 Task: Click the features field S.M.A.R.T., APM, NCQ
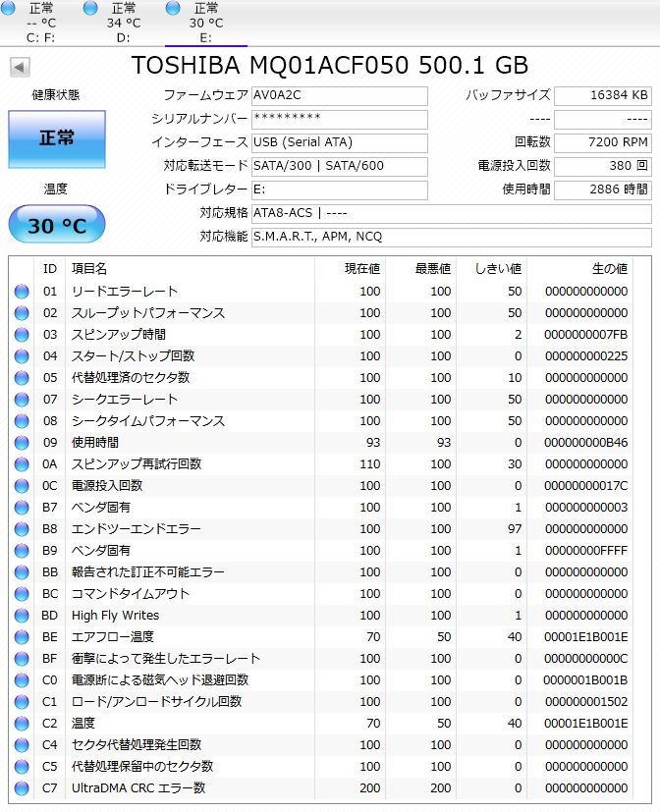[451, 238]
